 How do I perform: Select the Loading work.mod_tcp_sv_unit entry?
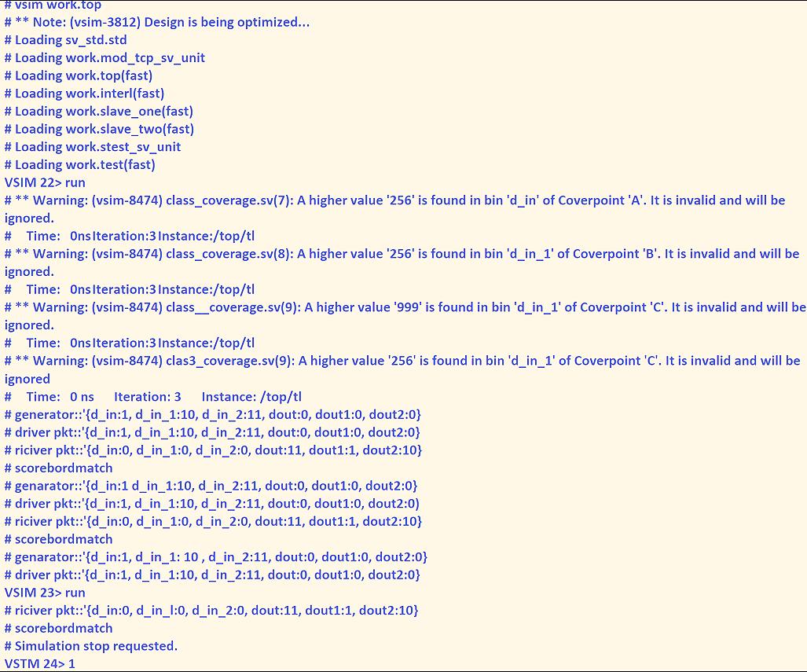click(x=105, y=57)
